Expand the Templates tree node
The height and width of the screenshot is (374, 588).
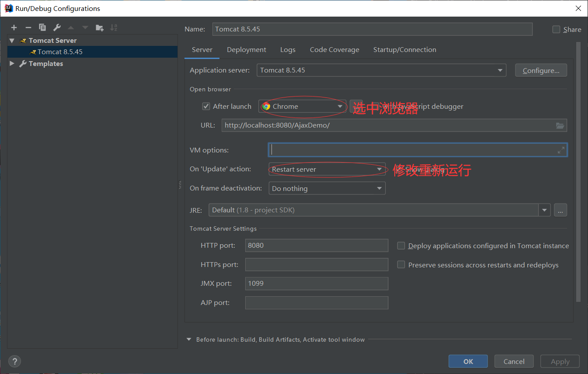pos(12,64)
